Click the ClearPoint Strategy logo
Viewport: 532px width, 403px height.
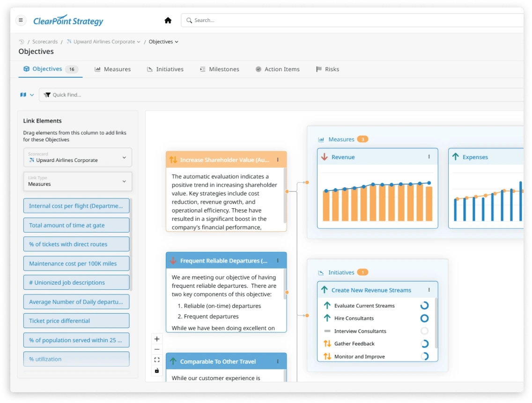click(68, 20)
